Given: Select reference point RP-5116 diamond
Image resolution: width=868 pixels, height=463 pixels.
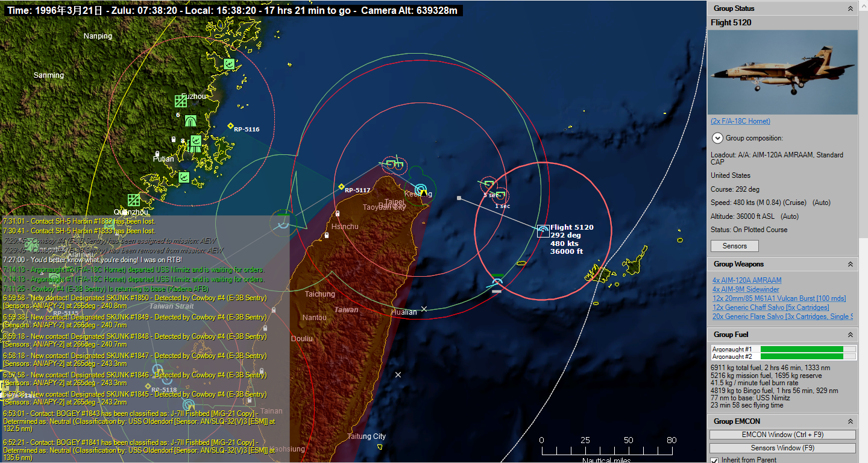Looking at the screenshot, I should (230, 126).
